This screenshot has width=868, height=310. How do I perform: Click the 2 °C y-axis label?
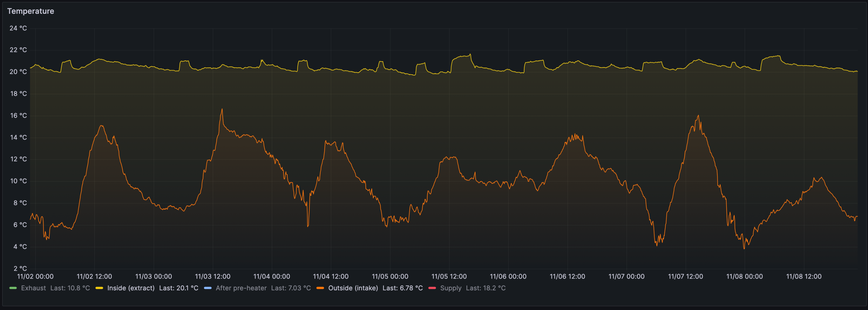[x=20, y=269]
